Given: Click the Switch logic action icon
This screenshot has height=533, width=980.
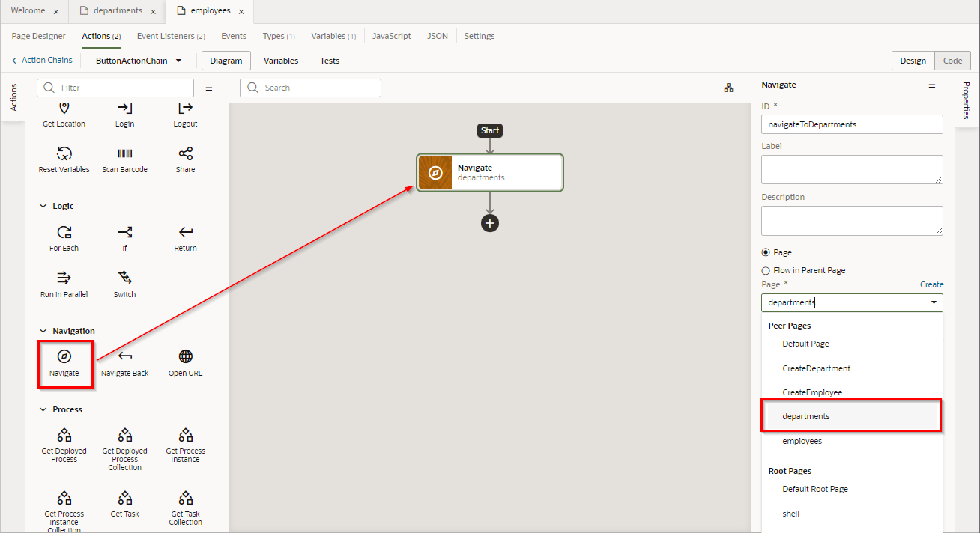Looking at the screenshot, I should coord(125,278).
